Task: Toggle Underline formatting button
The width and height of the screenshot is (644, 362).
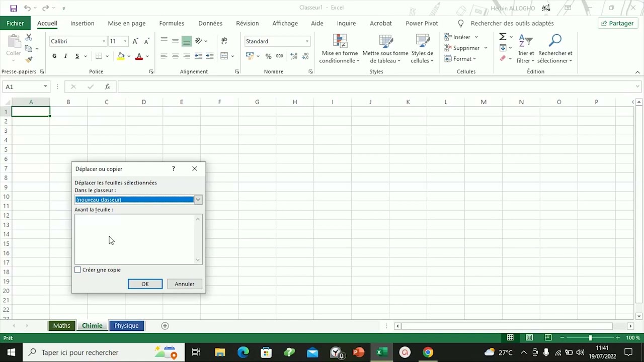Action: pos(77,56)
